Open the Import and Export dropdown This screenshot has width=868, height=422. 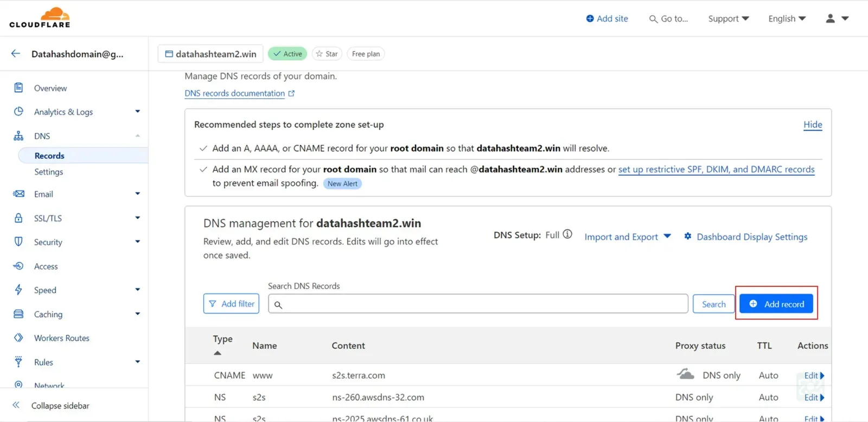pos(628,236)
